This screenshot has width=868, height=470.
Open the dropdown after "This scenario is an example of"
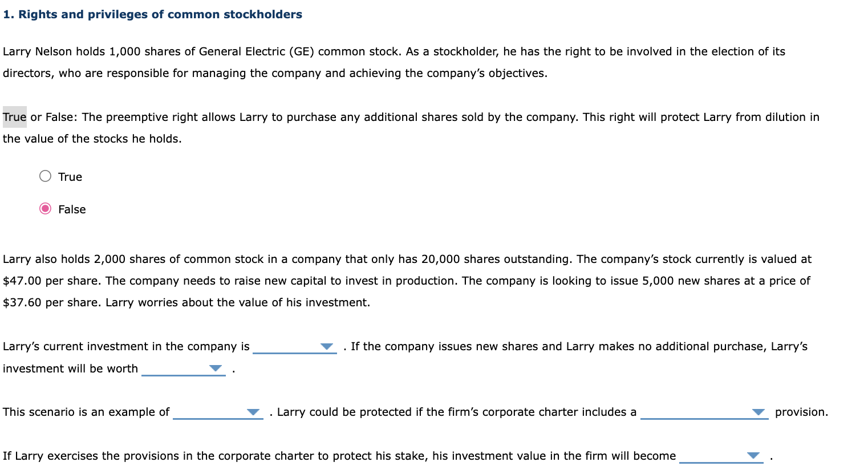pyautogui.click(x=253, y=412)
